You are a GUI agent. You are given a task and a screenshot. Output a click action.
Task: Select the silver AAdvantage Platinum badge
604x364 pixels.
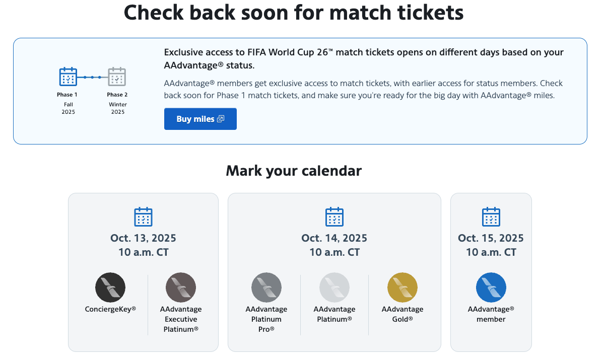click(334, 287)
